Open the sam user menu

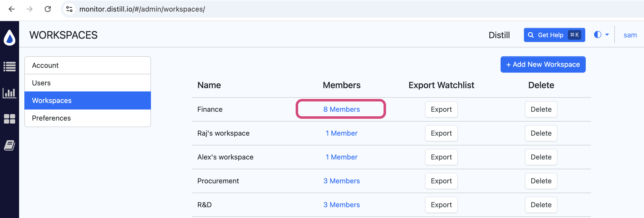pos(630,35)
